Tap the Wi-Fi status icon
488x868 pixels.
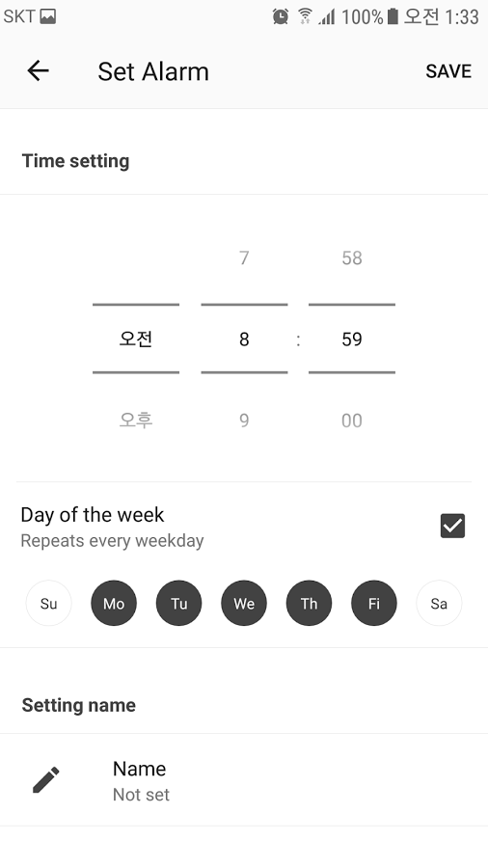(305, 16)
